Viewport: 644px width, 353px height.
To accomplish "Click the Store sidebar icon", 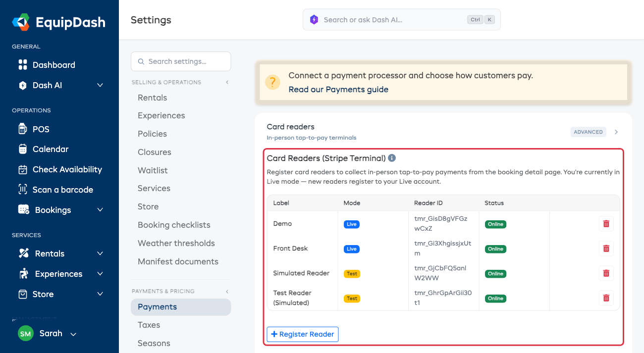I will tap(22, 294).
